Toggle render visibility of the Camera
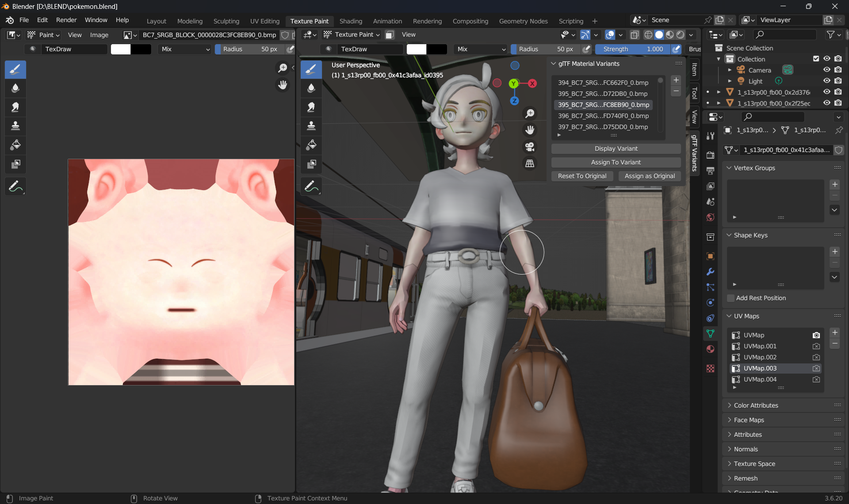 click(x=838, y=70)
